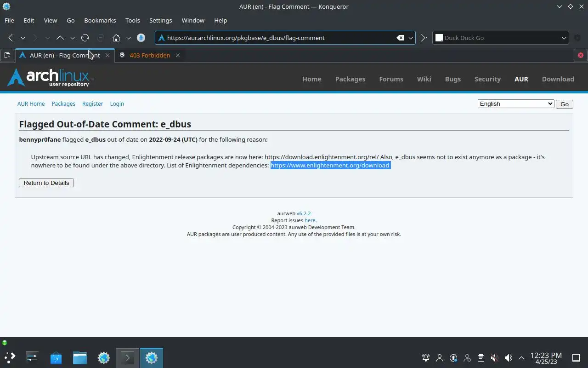Open the Go menu
This screenshot has height=368, width=588.
coord(71,20)
